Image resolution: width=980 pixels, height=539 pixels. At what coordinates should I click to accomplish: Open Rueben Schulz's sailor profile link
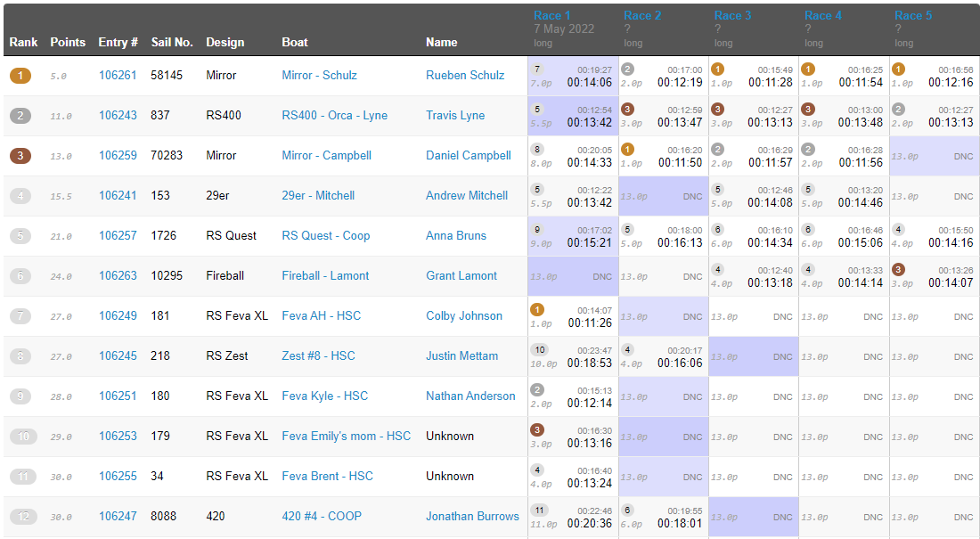(x=465, y=75)
